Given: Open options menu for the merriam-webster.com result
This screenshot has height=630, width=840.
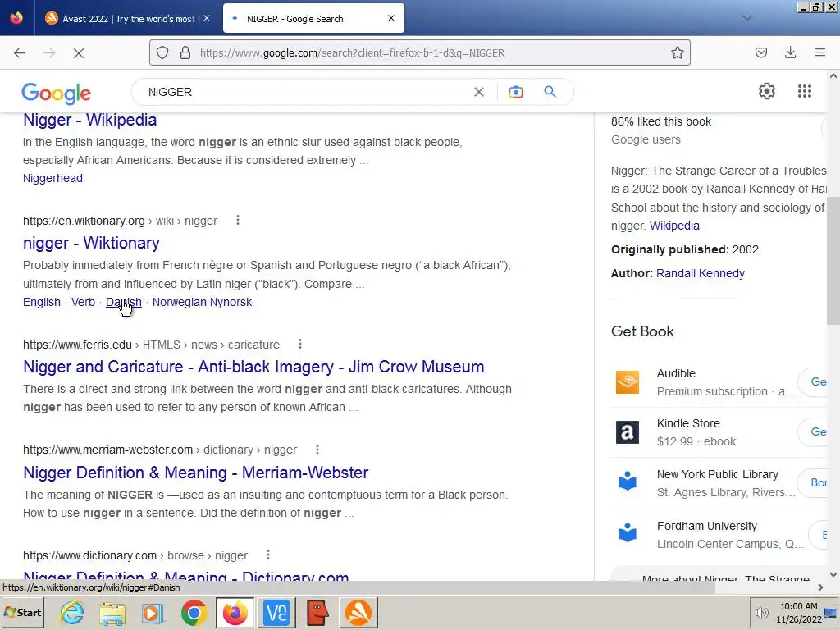Looking at the screenshot, I should [317, 450].
